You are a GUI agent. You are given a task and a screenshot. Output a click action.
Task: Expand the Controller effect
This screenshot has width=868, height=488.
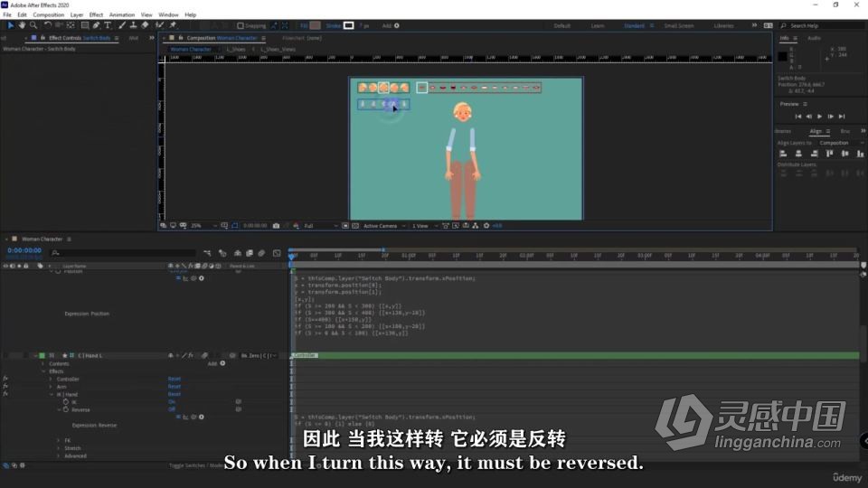click(x=51, y=379)
